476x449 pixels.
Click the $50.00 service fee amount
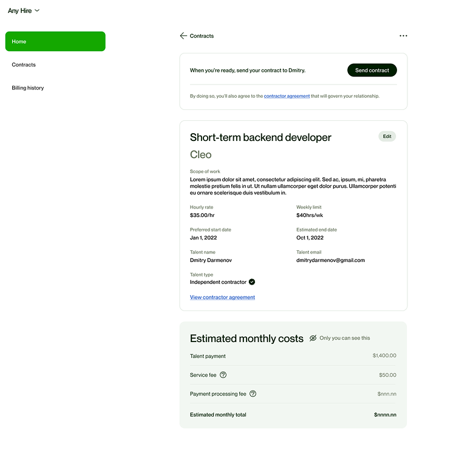[x=387, y=375]
